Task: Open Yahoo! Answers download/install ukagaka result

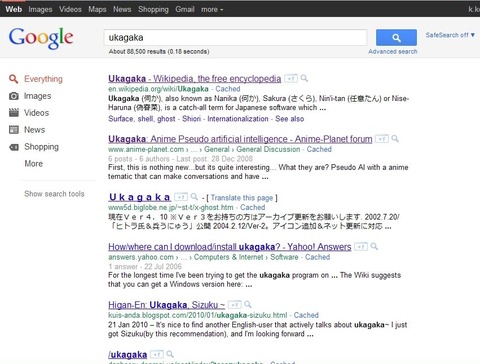Action: coord(230,247)
